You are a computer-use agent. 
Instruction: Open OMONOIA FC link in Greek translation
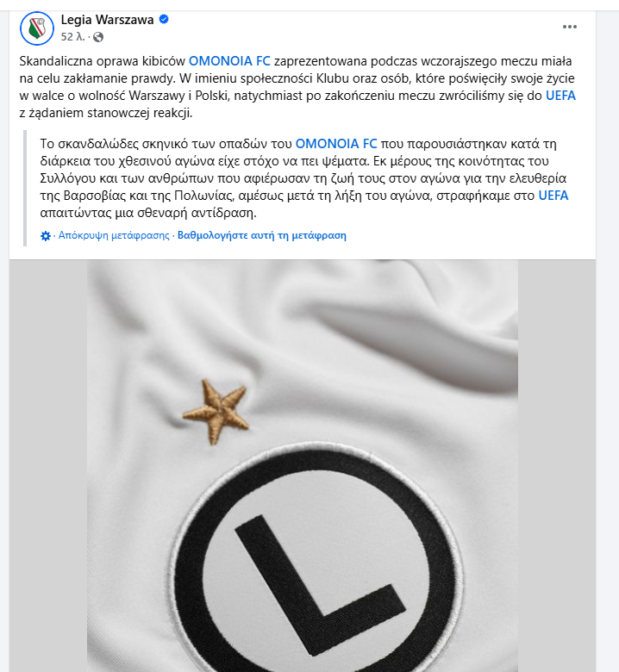pyautogui.click(x=336, y=144)
